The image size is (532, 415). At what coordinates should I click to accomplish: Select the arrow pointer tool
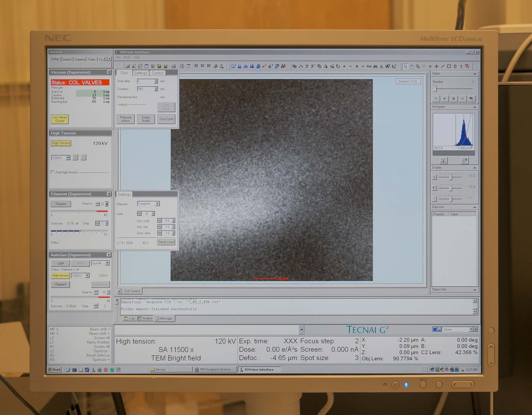click(x=405, y=66)
